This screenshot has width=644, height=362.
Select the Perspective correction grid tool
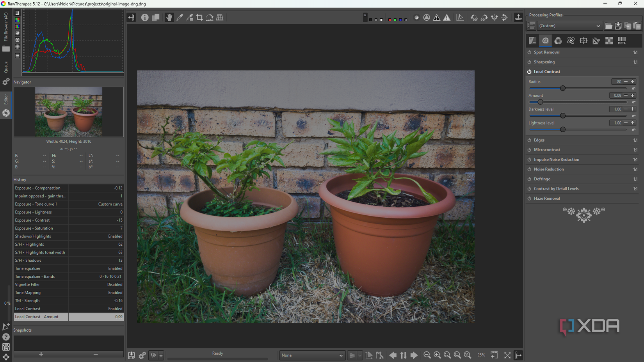[x=220, y=18]
